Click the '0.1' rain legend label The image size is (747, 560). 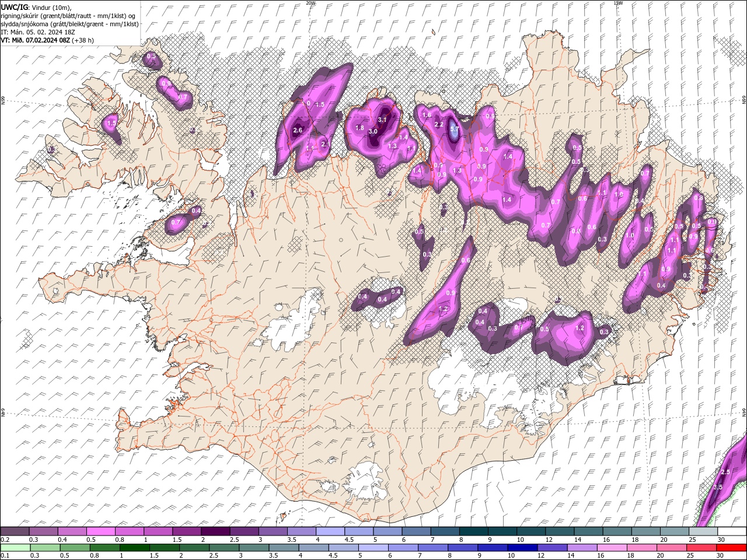[4, 556]
